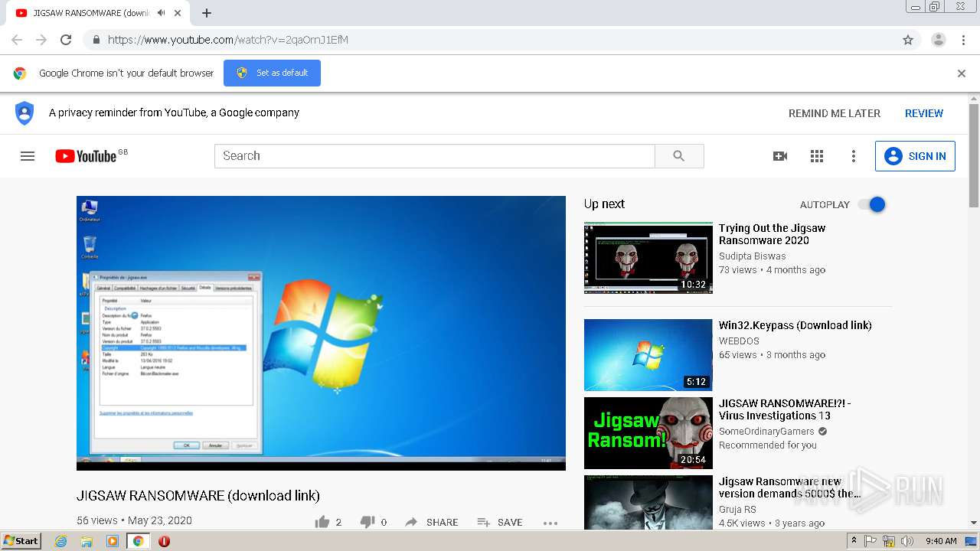Screen dimensions: 980x551
Task: Save the video to a playlist
Action: coord(500,522)
